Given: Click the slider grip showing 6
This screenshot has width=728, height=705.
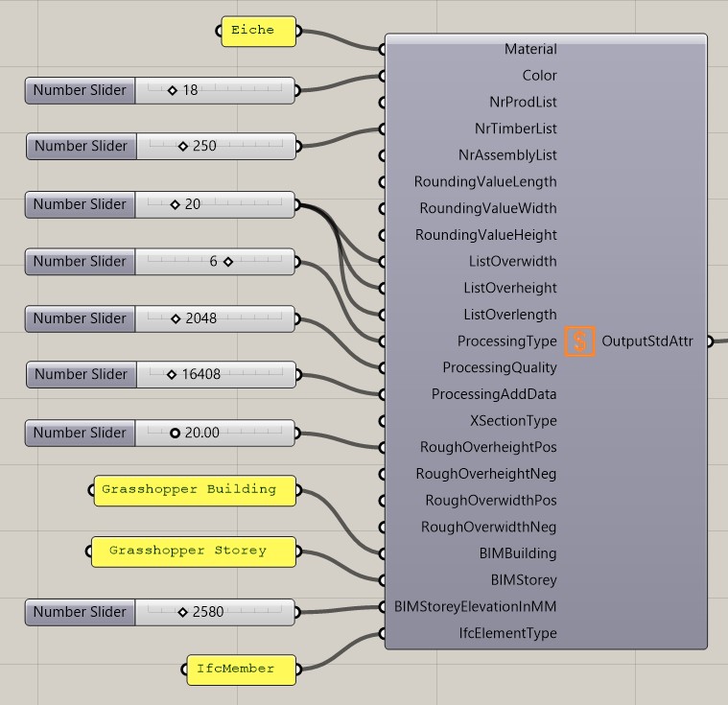Looking at the screenshot, I should pos(228,262).
